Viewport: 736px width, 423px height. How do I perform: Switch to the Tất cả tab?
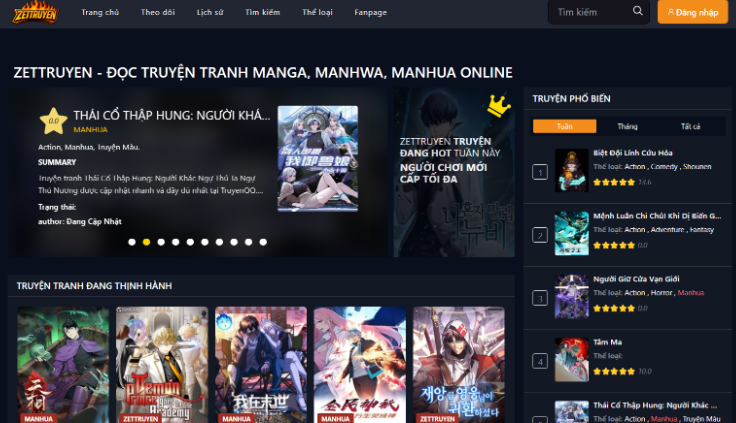690,126
